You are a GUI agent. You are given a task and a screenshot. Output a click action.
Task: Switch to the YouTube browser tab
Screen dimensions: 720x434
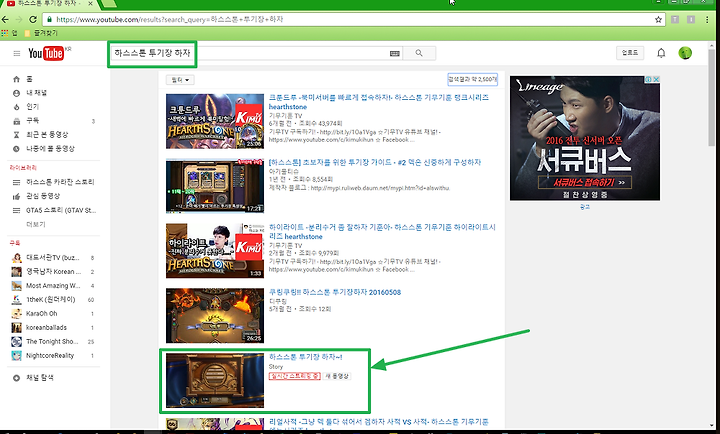[x=48, y=4]
